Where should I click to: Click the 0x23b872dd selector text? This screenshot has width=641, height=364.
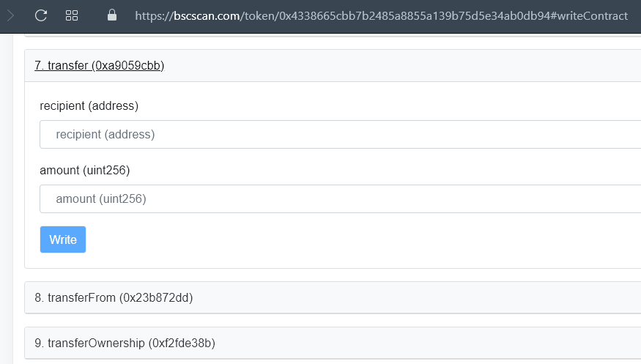pos(156,297)
